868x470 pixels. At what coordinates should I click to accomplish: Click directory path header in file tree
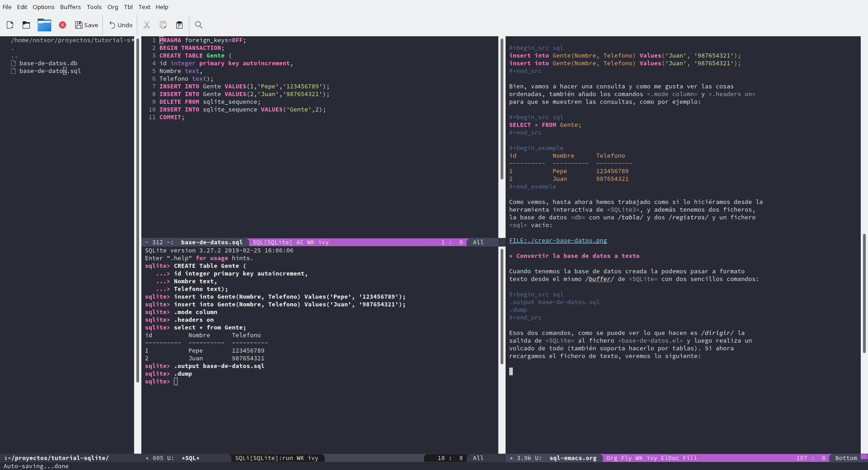point(72,40)
